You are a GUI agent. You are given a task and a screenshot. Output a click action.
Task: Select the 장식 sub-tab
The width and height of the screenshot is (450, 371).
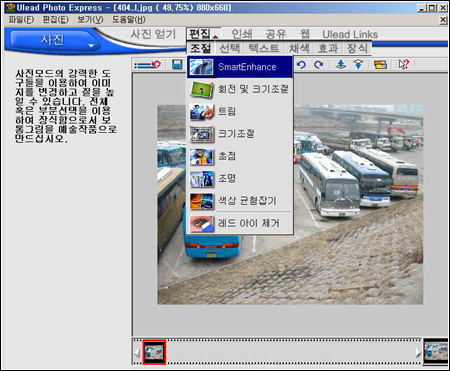357,48
